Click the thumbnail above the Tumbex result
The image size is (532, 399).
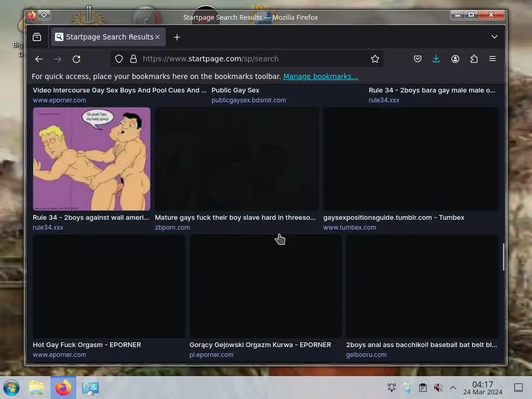pyautogui.click(x=411, y=159)
